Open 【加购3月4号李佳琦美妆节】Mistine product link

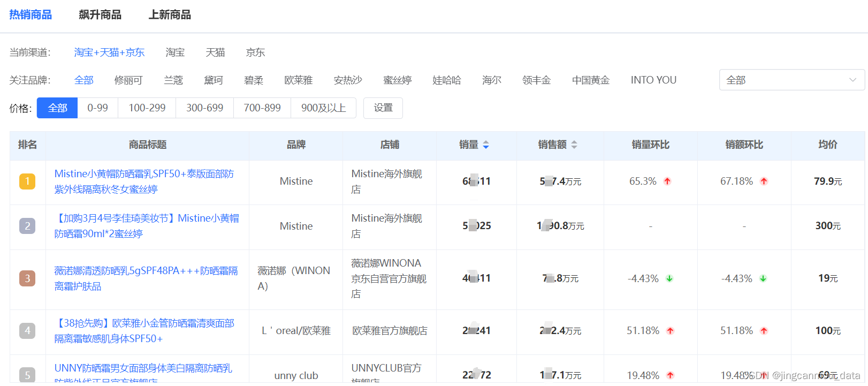pos(147,226)
